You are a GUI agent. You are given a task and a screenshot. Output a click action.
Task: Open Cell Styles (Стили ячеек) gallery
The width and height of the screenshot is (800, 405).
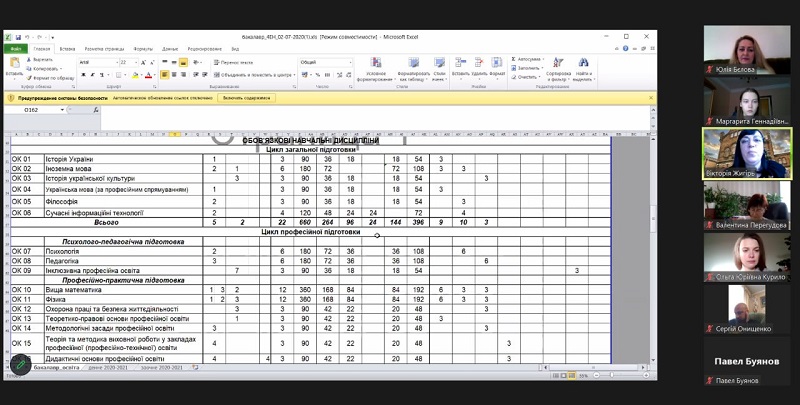pos(439,70)
